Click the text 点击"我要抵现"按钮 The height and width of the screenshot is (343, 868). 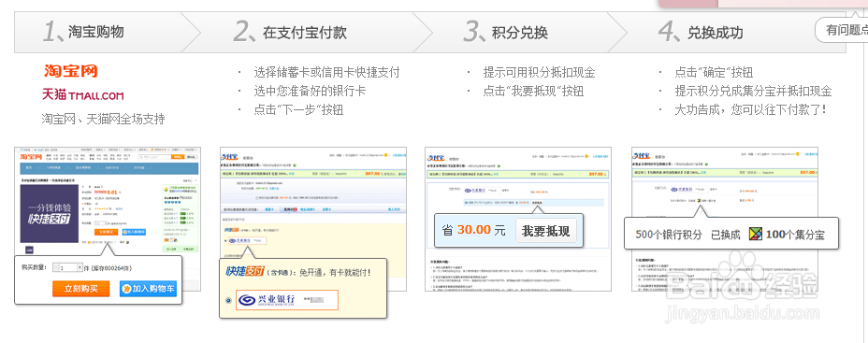533,91
